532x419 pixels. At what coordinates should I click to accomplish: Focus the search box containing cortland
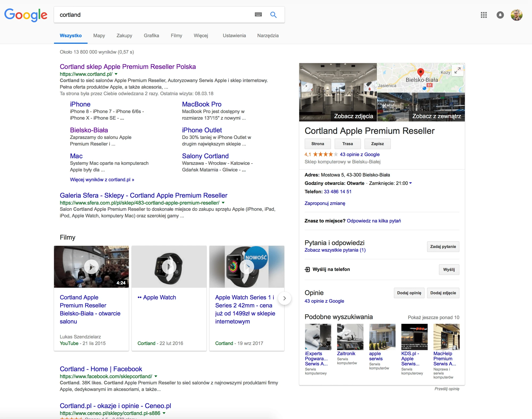pos(154,15)
